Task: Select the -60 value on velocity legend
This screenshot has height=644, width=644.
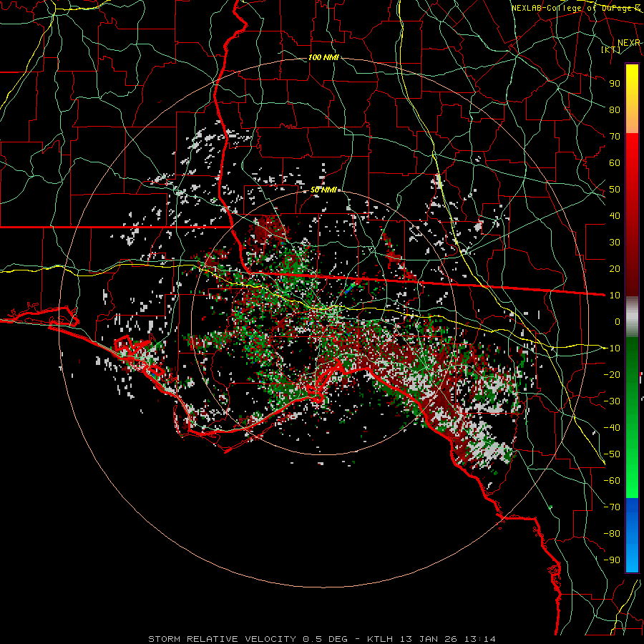Action: coord(612,481)
